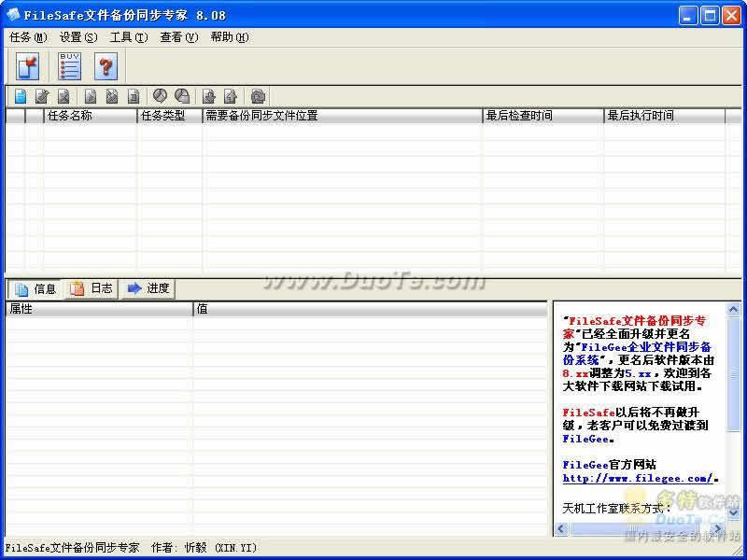Click the 值 column header
Screen dimensions: 747x560
370,309
